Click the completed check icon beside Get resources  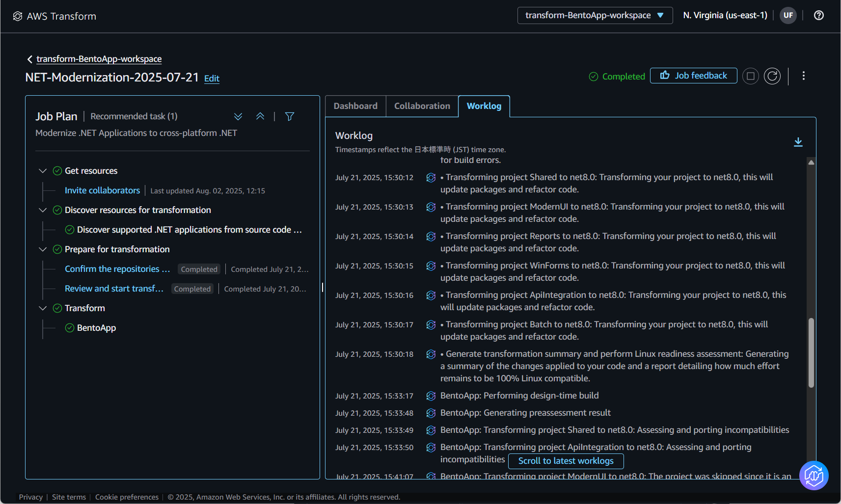click(57, 171)
